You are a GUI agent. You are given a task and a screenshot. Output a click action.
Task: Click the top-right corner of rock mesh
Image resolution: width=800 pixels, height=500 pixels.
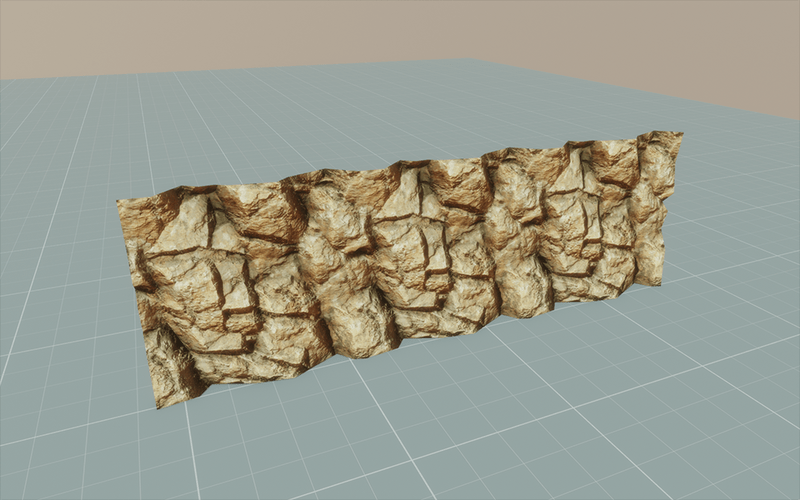(679, 135)
